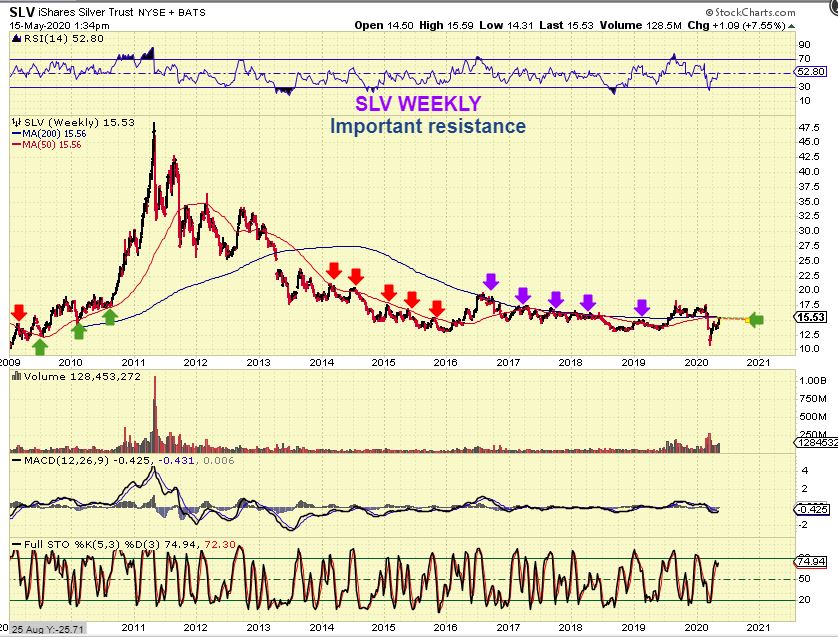Click the SLV WEEKLY purple title

[x=418, y=104]
